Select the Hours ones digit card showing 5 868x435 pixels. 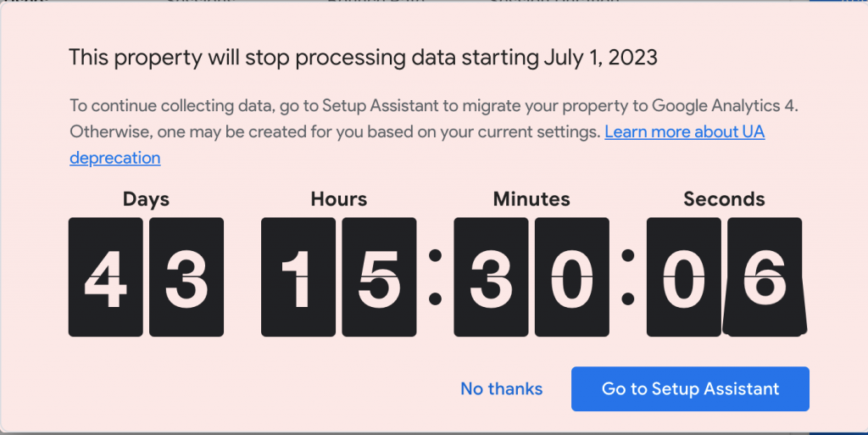coord(379,277)
